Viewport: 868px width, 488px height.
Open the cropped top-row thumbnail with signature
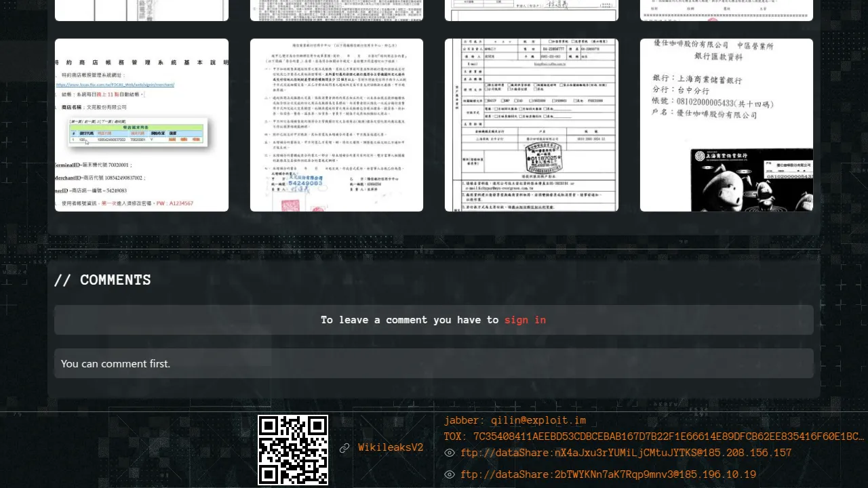pos(532,10)
